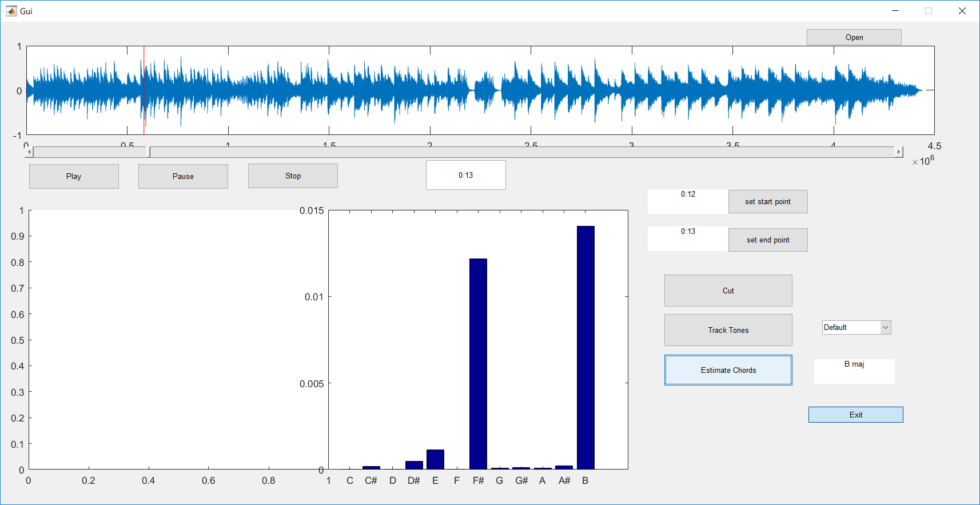The width and height of the screenshot is (980, 505).
Task: Click the start time field showing 0:12
Action: coord(688,202)
